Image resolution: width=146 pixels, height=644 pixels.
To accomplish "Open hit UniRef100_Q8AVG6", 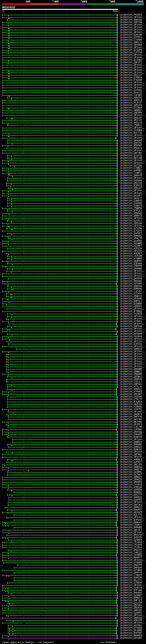I will (131, 20).
